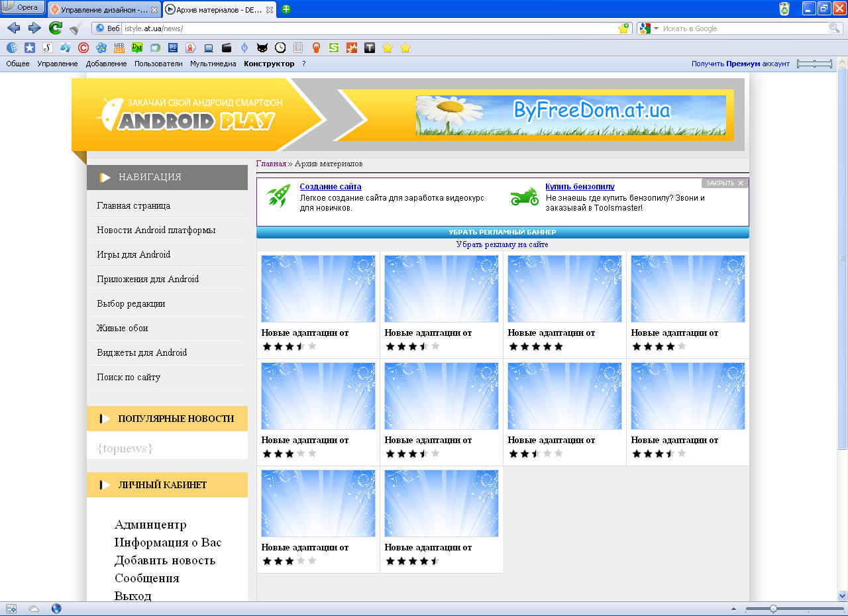Click the '?' help menu item
The height and width of the screenshot is (616, 848).
[304, 64]
